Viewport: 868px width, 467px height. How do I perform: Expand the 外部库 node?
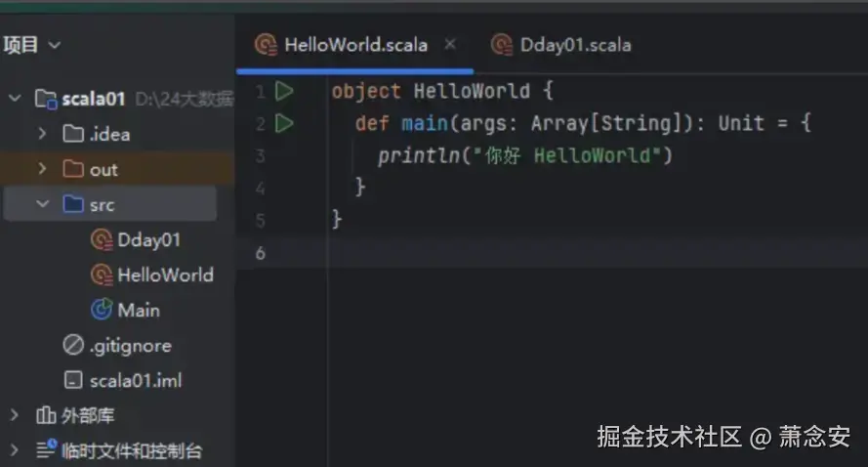point(15,415)
